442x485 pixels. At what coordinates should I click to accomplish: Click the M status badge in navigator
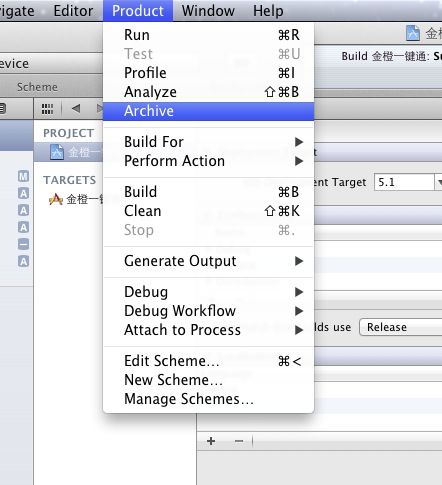coord(23,176)
